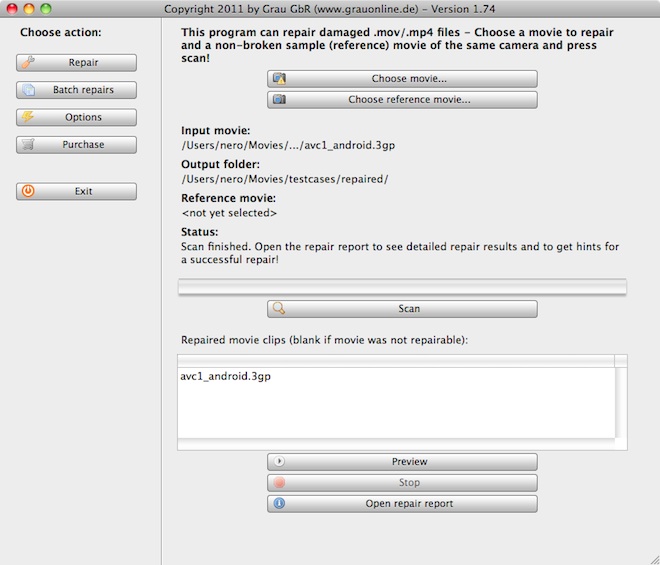Viewport: 660px width, 565px height.
Task: Click the wrench icon on Repair
Action: click(x=28, y=62)
